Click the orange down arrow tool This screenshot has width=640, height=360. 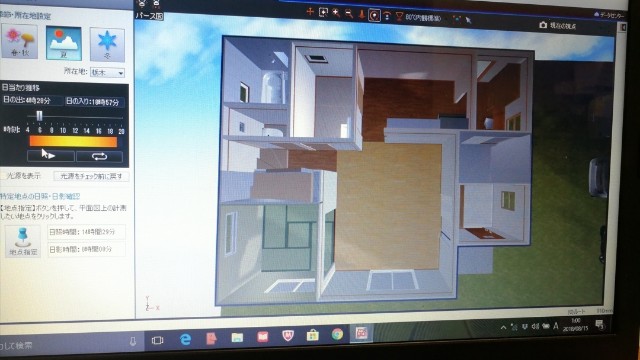(362, 15)
